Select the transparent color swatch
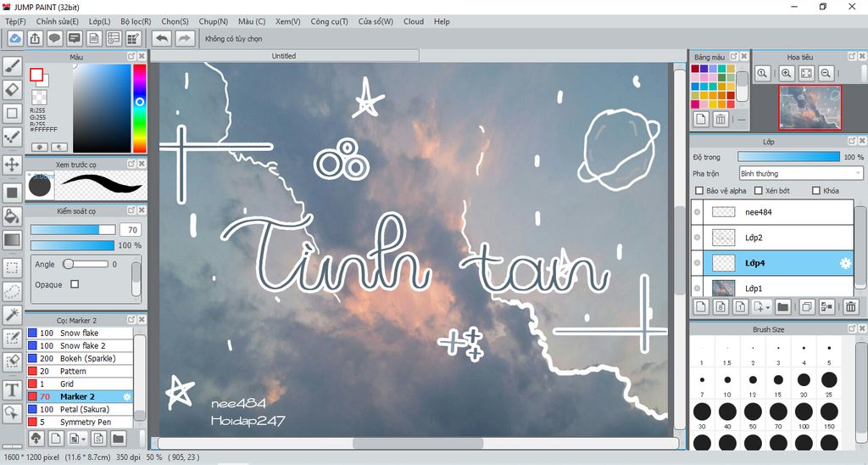This screenshot has height=465, width=868. [39, 98]
